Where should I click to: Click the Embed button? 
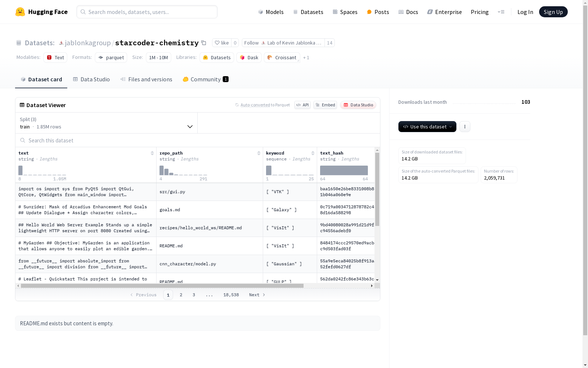pos(325,105)
